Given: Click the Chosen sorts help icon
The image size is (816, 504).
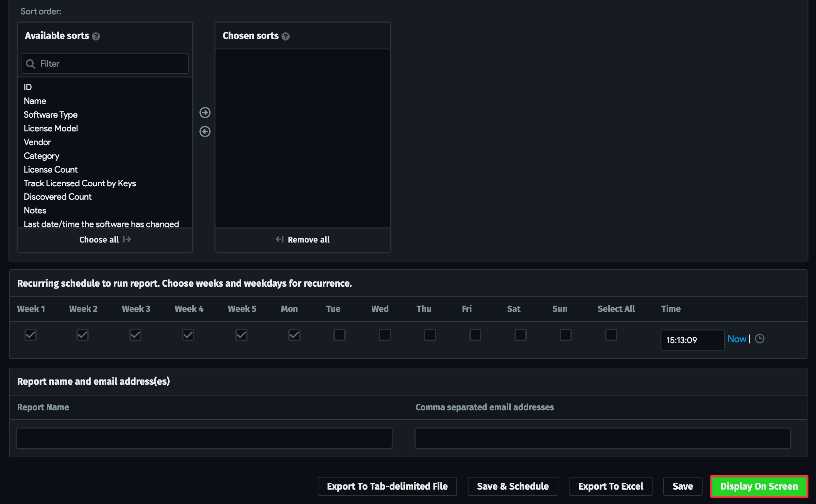Looking at the screenshot, I should (285, 36).
